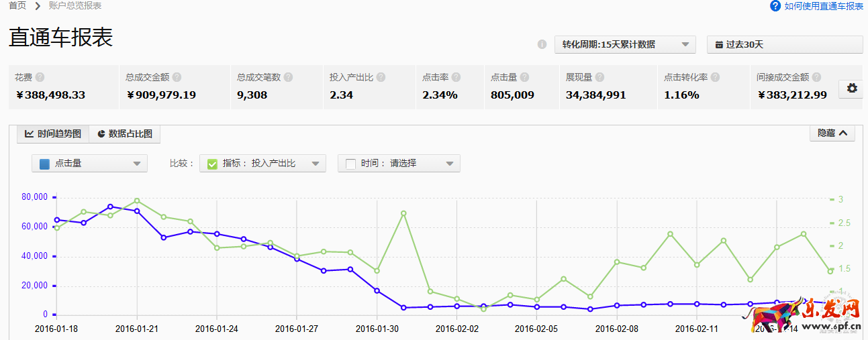
Task: Click help icon beside 展现量
Action: 599,77
